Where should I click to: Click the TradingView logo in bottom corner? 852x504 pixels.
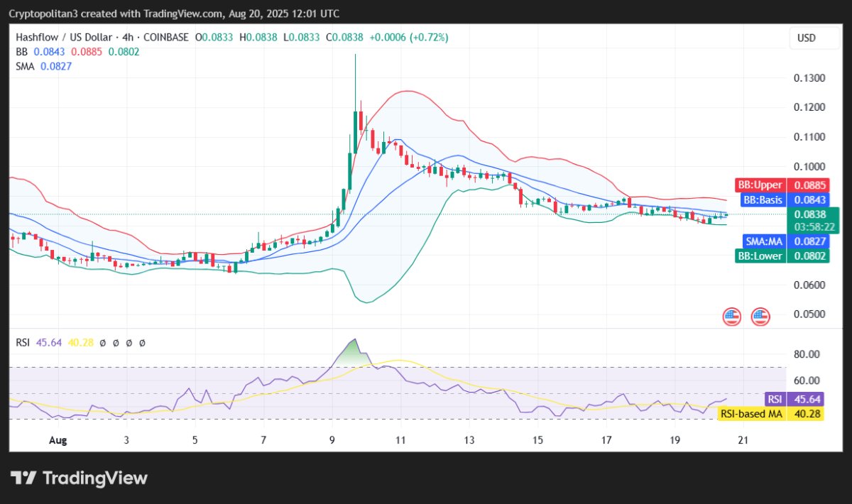pos(78,478)
